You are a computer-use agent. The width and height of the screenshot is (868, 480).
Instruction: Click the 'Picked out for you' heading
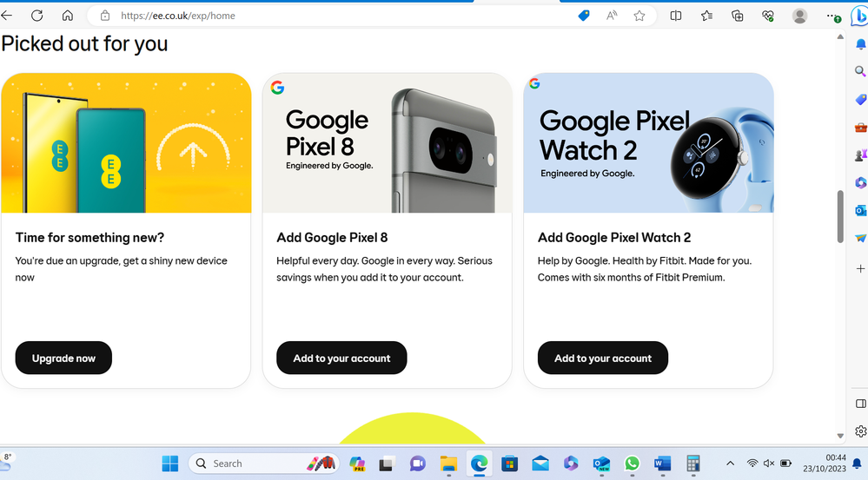pos(84,43)
